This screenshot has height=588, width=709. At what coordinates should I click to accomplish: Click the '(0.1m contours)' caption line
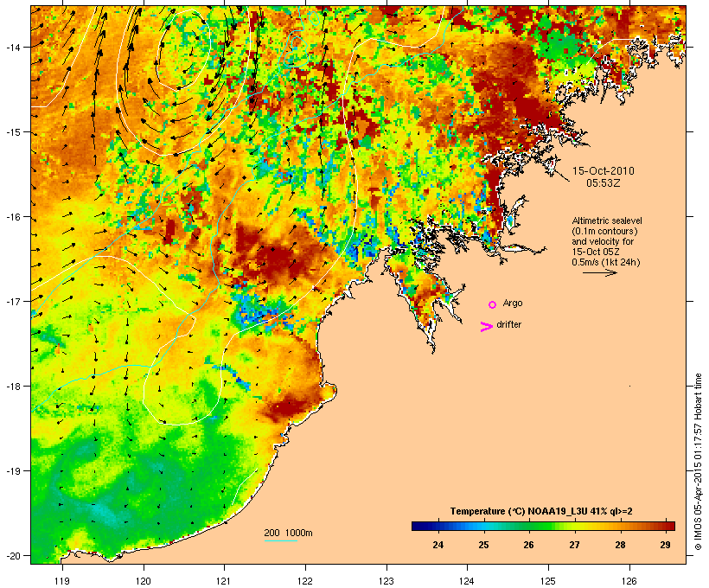[x=604, y=231]
